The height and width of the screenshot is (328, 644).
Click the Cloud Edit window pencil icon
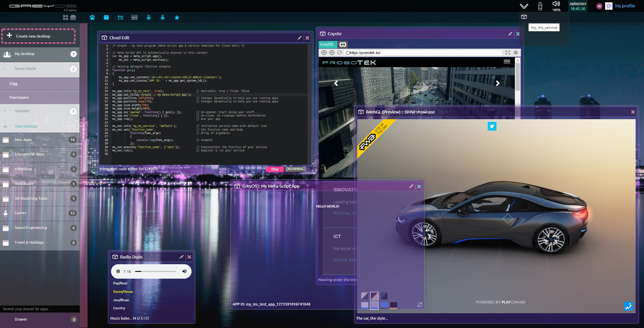(300, 38)
